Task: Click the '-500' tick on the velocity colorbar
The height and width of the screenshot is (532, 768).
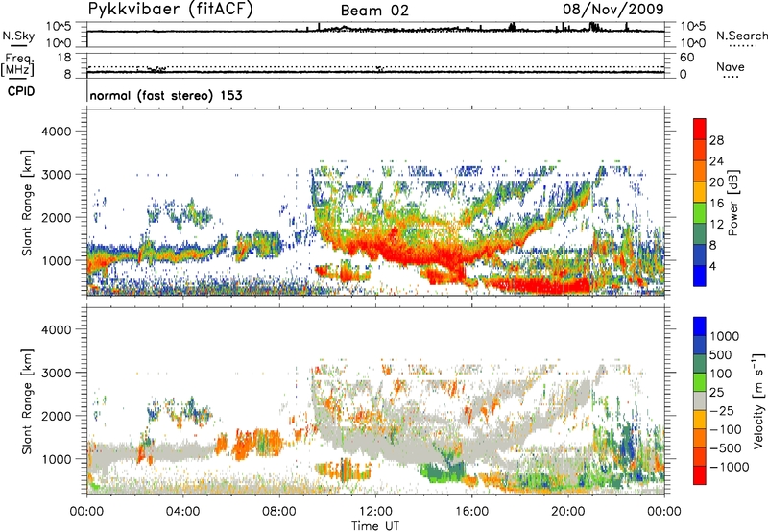Action: [726, 447]
